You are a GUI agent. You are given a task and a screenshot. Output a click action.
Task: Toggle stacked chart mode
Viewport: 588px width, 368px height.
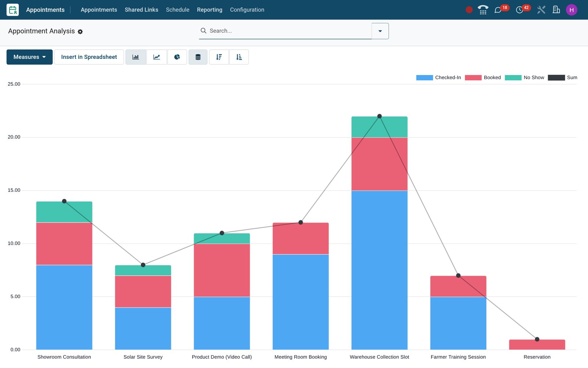pyautogui.click(x=198, y=57)
